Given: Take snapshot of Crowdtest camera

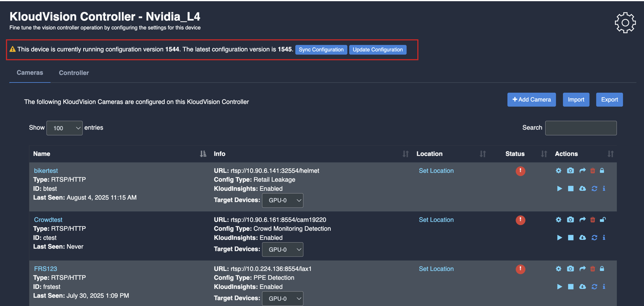Looking at the screenshot, I should point(570,220).
